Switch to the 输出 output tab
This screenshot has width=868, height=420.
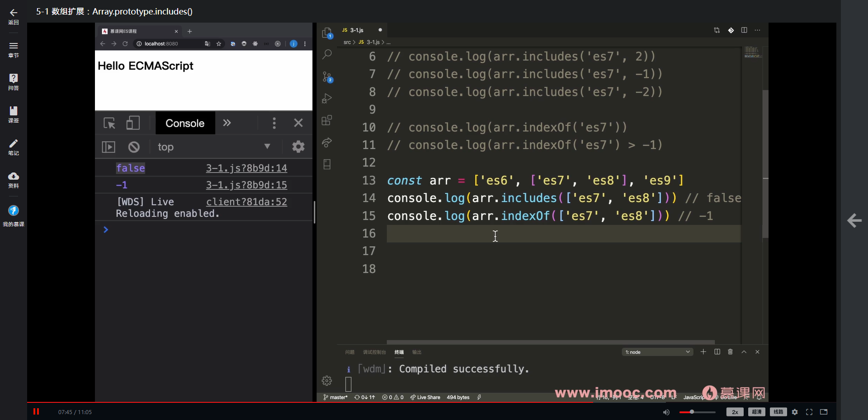[x=416, y=352]
